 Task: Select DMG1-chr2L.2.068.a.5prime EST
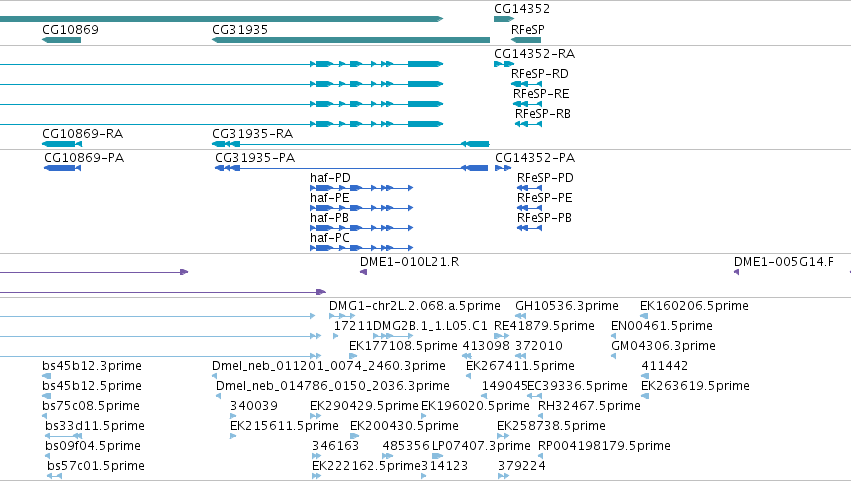coord(415,306)
